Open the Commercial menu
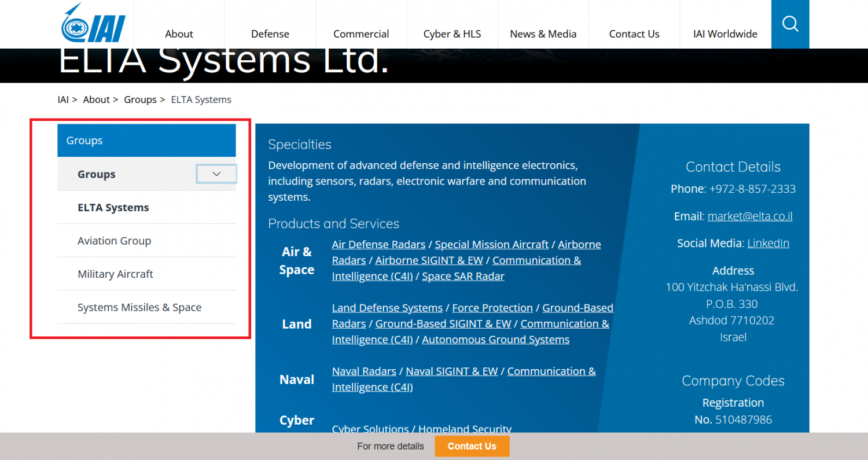868x460 pixels. click(361, 34)
